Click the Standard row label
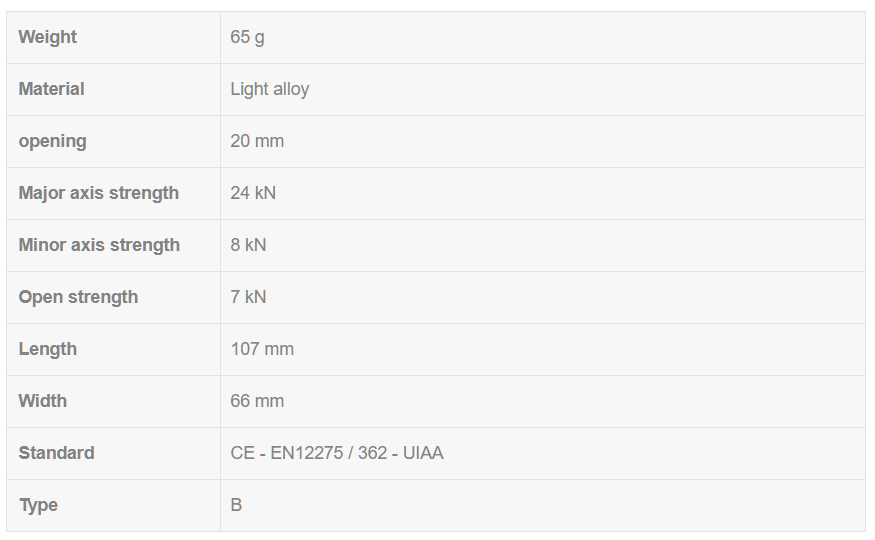Viewport: 875px width, 540px height. [57, 453]
